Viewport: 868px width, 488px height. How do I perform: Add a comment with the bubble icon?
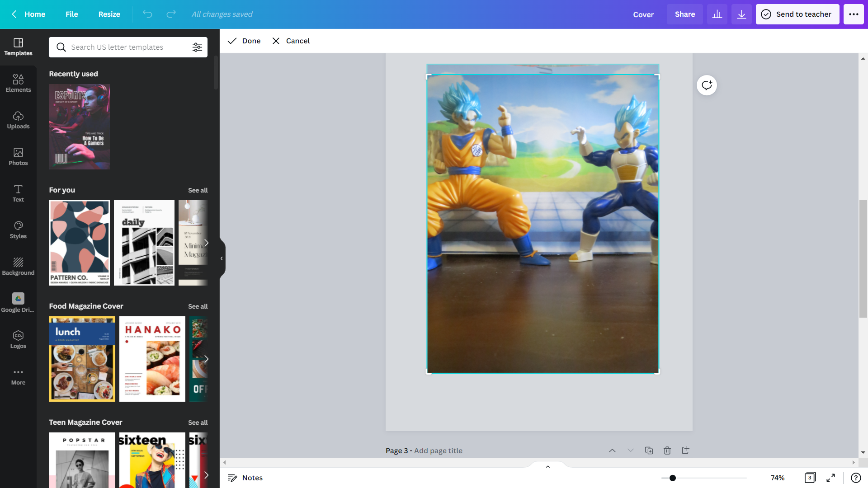click(x=707, y=85)
